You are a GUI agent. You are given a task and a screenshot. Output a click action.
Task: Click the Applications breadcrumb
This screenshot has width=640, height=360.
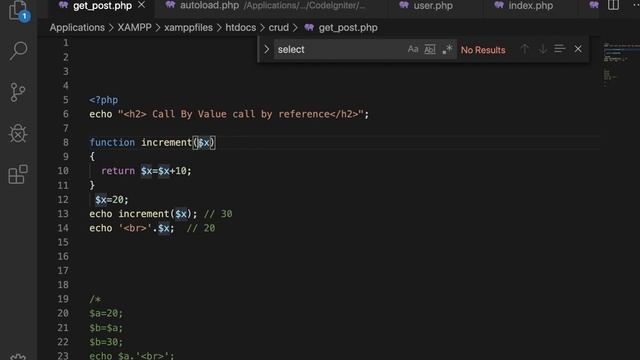77,28
